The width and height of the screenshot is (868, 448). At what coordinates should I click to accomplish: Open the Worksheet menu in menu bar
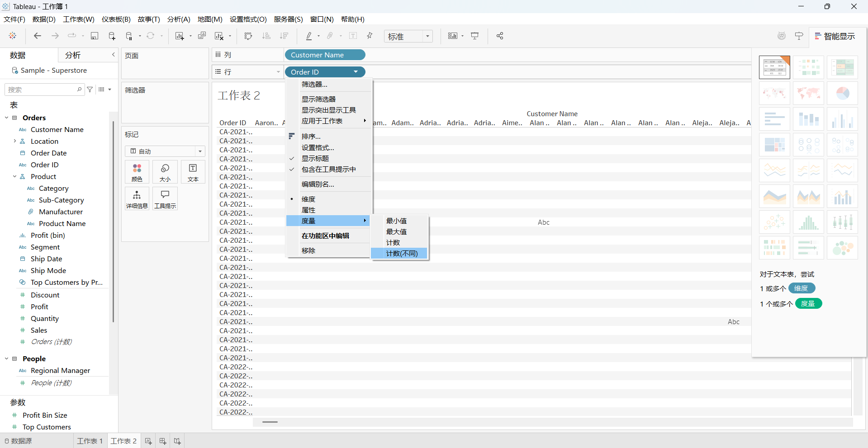pos(79,19)
